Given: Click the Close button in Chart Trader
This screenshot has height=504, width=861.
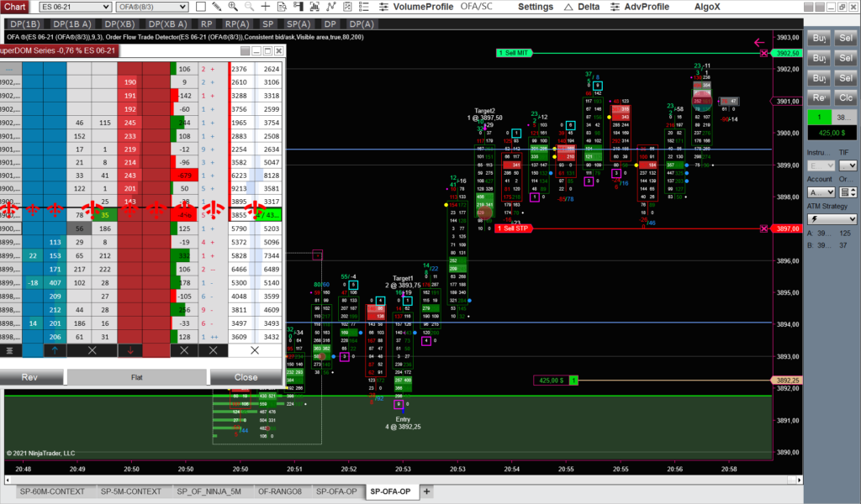Looking at the screenshot, I should (846, 97).
